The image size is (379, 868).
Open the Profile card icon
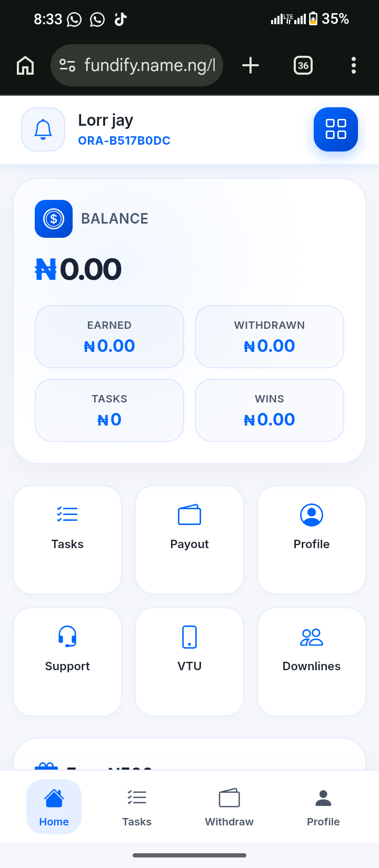pyautogui.click(x=312, y=516)
